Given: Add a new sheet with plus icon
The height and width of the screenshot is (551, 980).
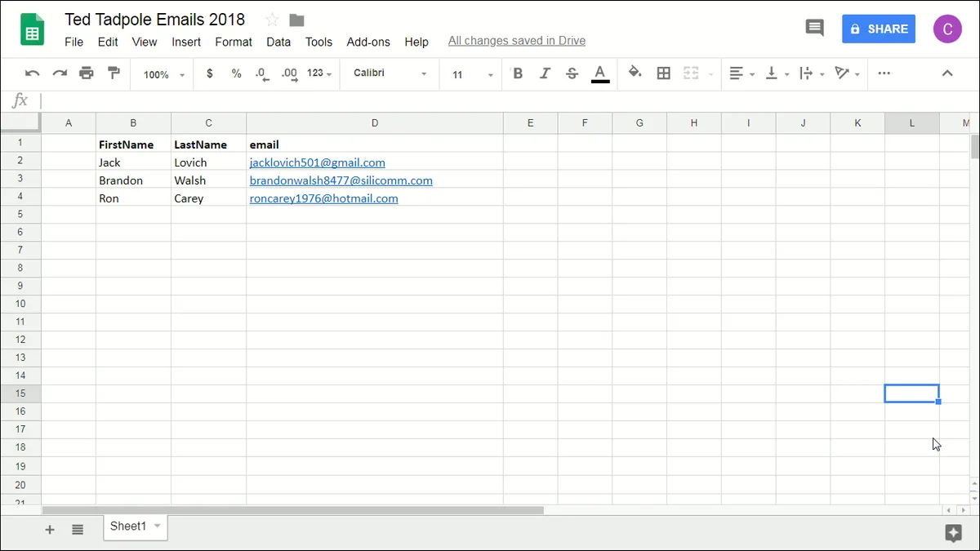Looking at the screenshot, I should (x=50, y=530).
